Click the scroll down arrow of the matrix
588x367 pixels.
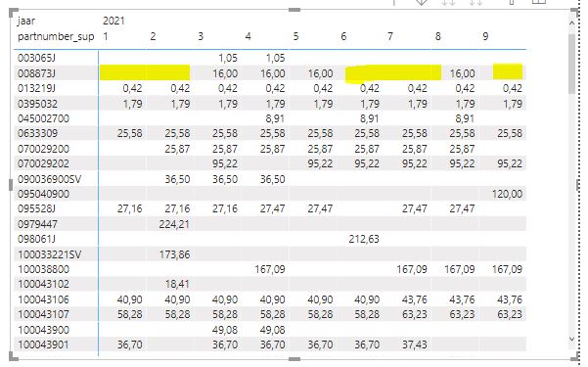[x=572, y=339]
